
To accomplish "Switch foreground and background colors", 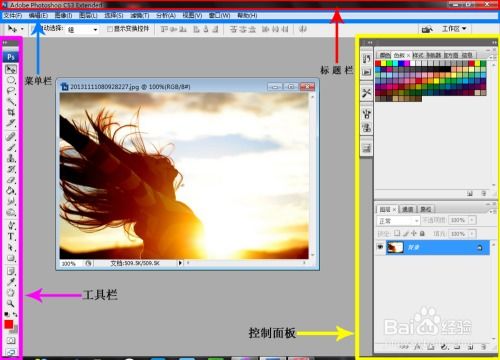I will [x=15, y=314].
